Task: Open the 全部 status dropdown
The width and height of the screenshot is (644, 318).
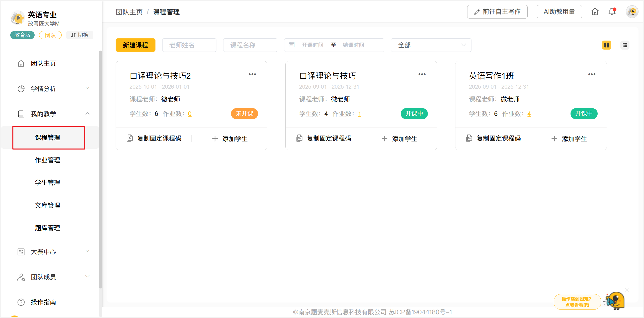Action: click(x=431, y=45)
